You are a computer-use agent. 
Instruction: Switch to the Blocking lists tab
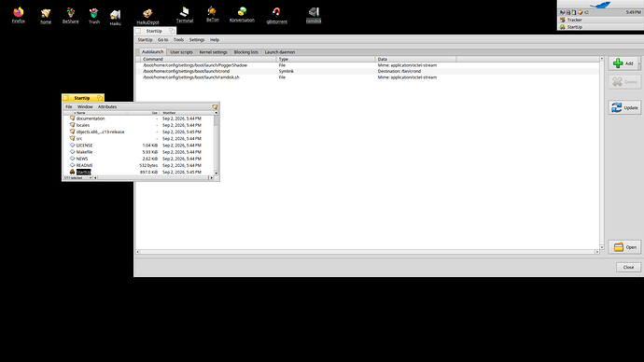246,52
